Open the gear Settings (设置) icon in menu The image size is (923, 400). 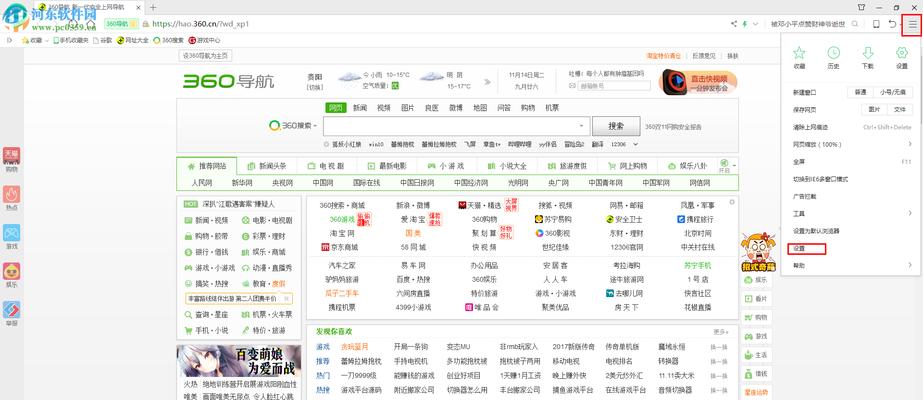tap(902, 53)
